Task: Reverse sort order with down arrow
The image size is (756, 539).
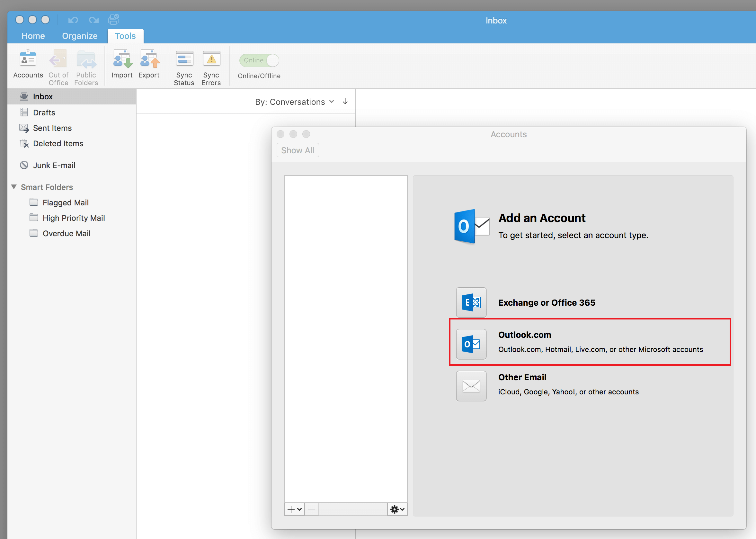Action: 345,102
